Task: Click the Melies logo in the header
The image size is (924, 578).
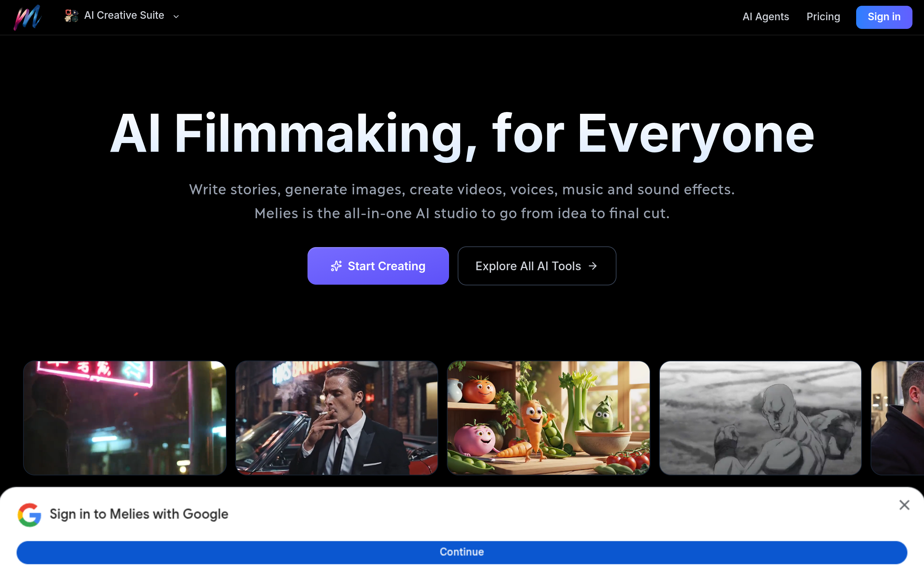Action: tap(27, 18)
